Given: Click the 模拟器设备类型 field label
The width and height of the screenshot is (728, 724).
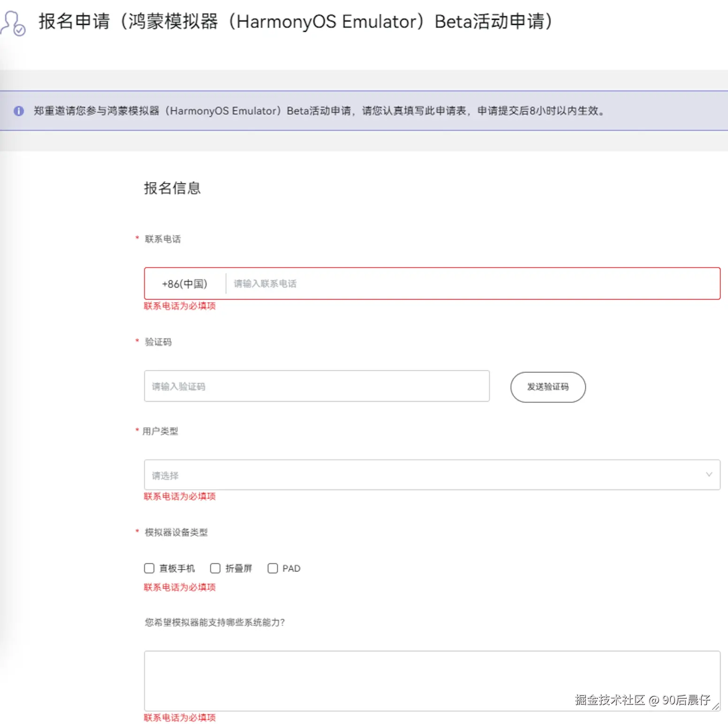Looking at the screenshot, I should pyautogui.click(x=176, y=532).
